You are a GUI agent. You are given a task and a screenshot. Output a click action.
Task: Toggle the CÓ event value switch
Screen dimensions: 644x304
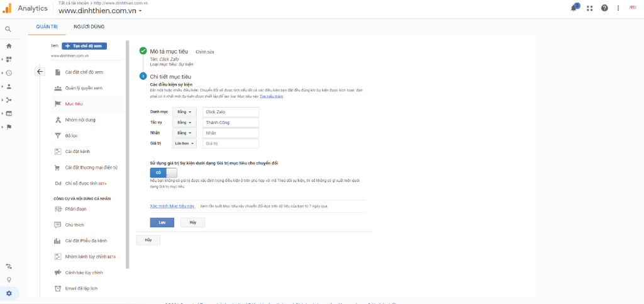164,172
